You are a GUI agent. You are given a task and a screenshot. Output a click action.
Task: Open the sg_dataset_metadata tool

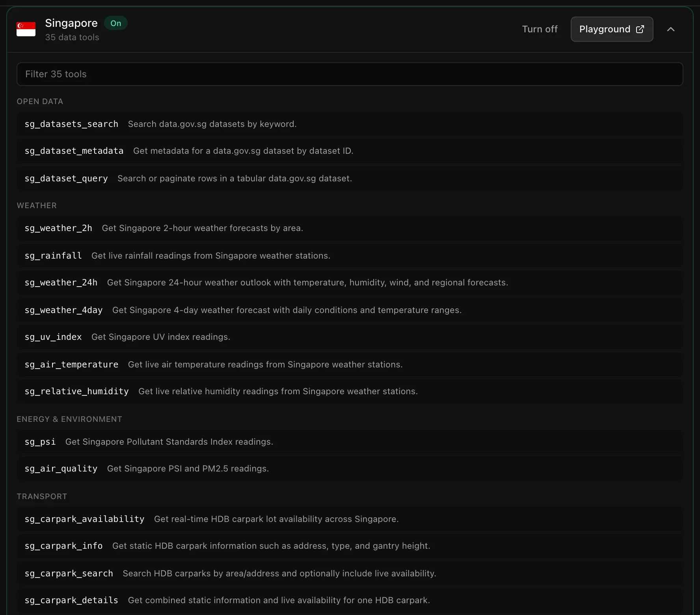coord(350,151)
